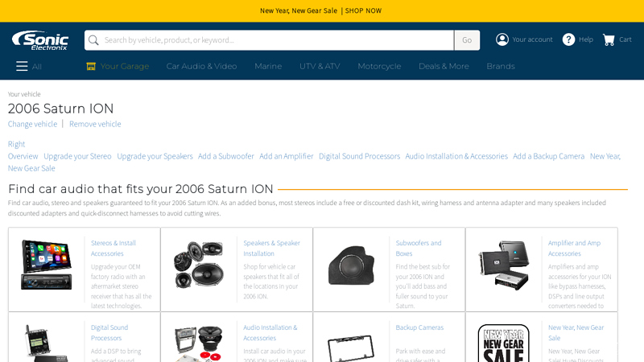Click the Your Garage garage icon

(x=91, y=67)
